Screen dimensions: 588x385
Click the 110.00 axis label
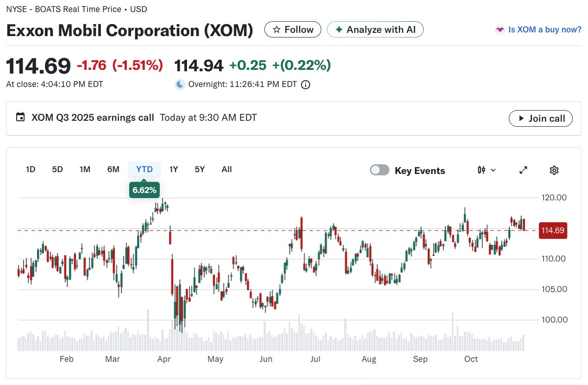(x=554, y=259)
